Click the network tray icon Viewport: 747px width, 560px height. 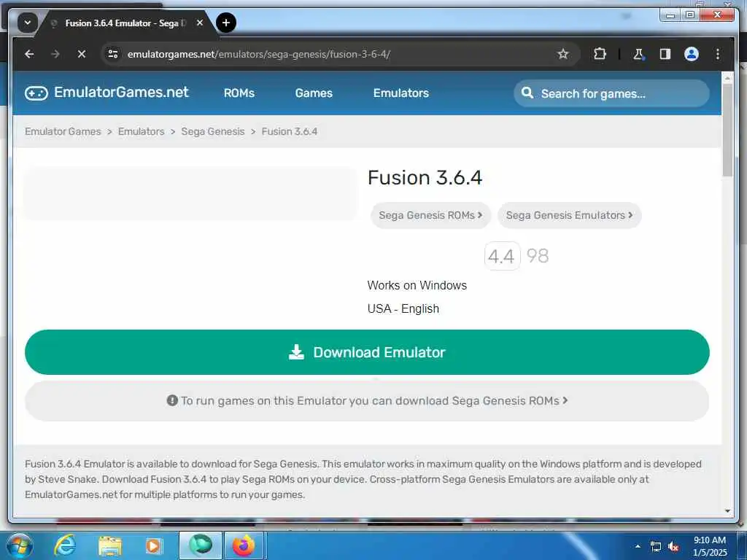[x=656, y=546]
